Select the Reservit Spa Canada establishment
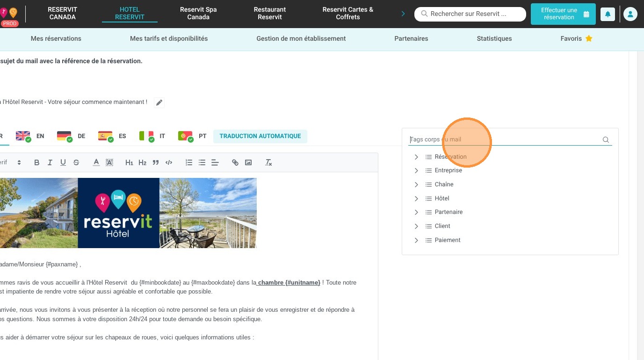Image resolution: width=644 pixels, height=360 pixels. coord(198,13)
